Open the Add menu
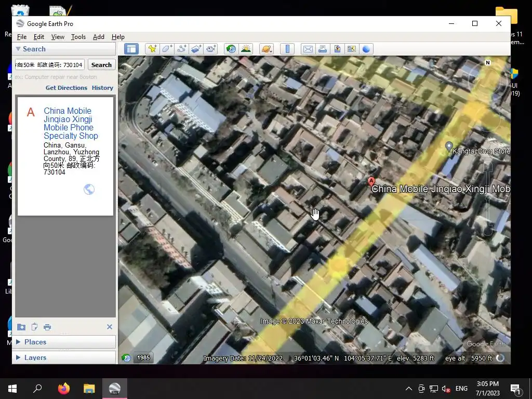532x399 pixels. pos(99,37)
